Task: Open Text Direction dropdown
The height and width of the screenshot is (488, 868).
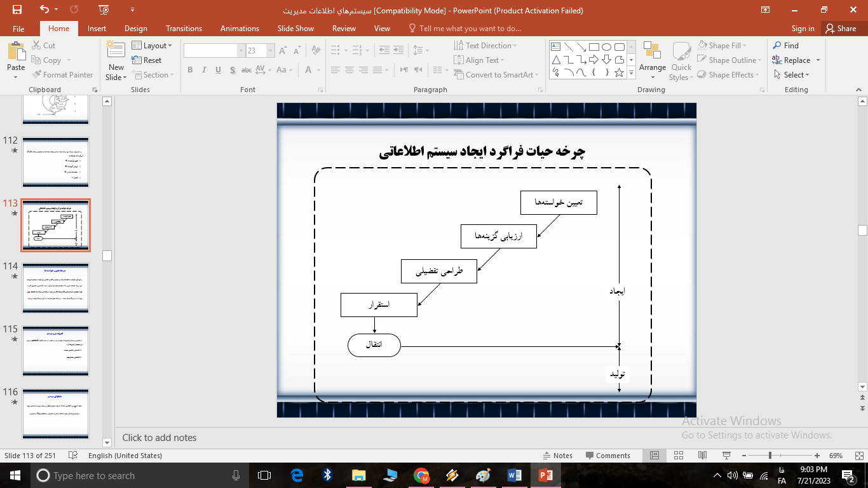Action: pyautogui.click(x=485, y=46)
